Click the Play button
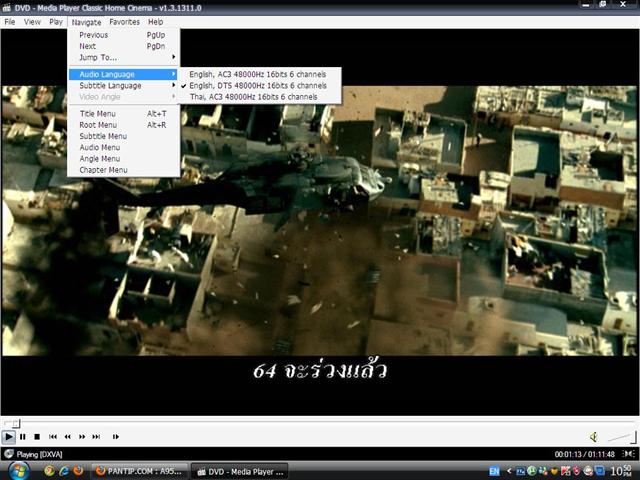Screen dimensions: 640x480 pos(8,437)
